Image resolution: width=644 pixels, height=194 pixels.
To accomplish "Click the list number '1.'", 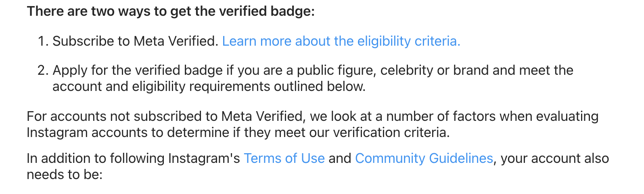I will pyautogui.click(x=43, y=41).
